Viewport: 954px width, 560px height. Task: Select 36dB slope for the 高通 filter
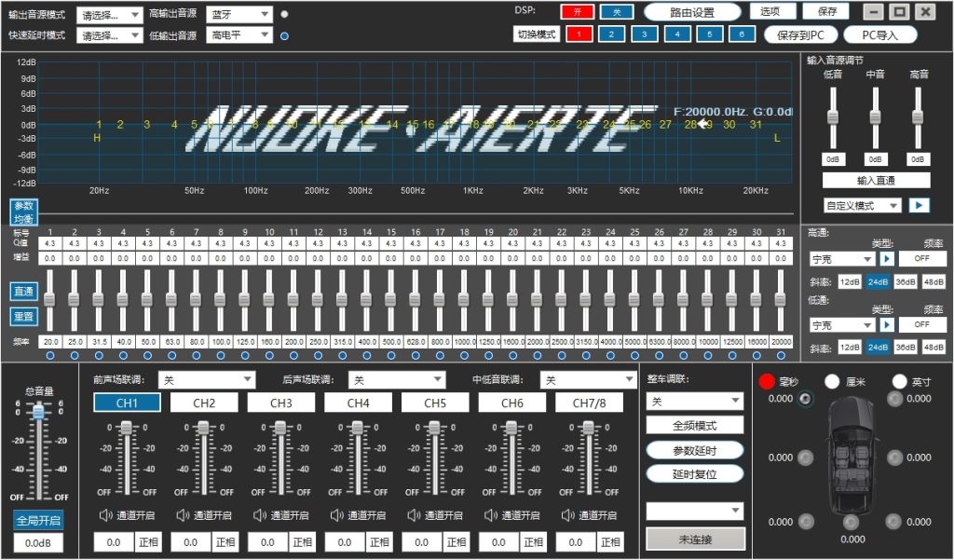(906, 281)
